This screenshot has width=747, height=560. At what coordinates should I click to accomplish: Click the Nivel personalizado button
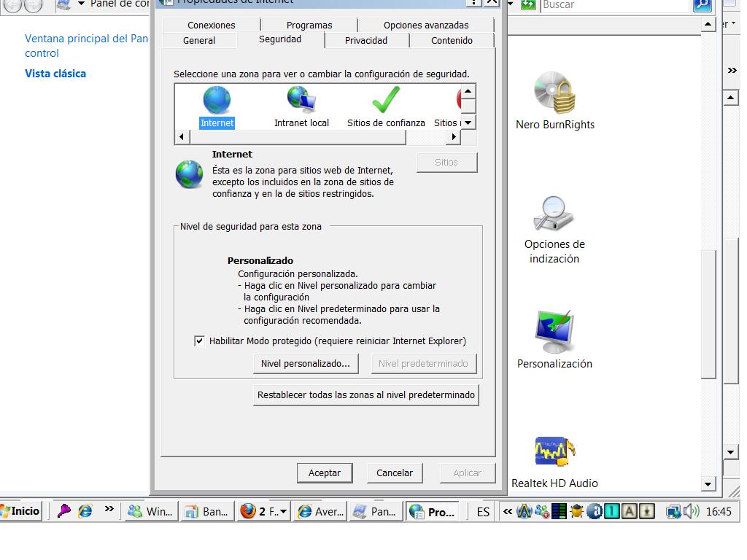pyautogui.click(x=305, y=363)
